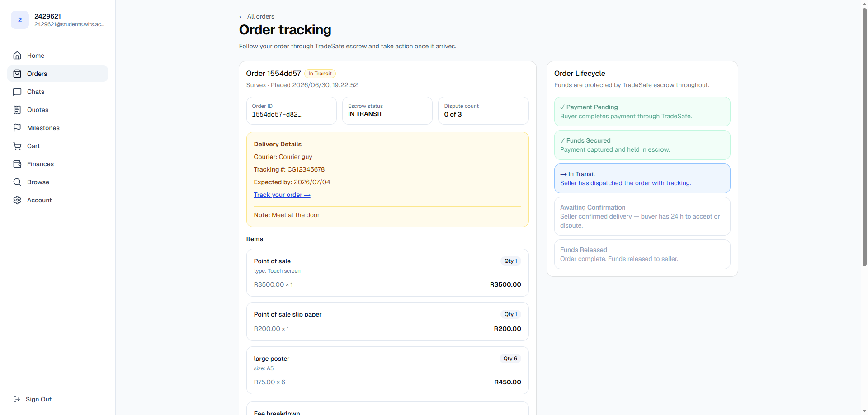Open Home in the sidebar
Image resolution: width=868 pixels, height=415 pixels.
[x=57, y=56]
